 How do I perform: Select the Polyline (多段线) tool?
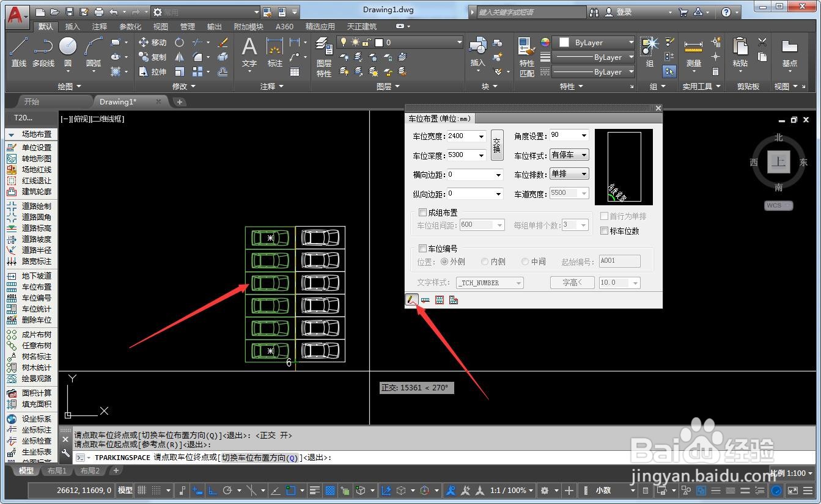coord(43,52)
